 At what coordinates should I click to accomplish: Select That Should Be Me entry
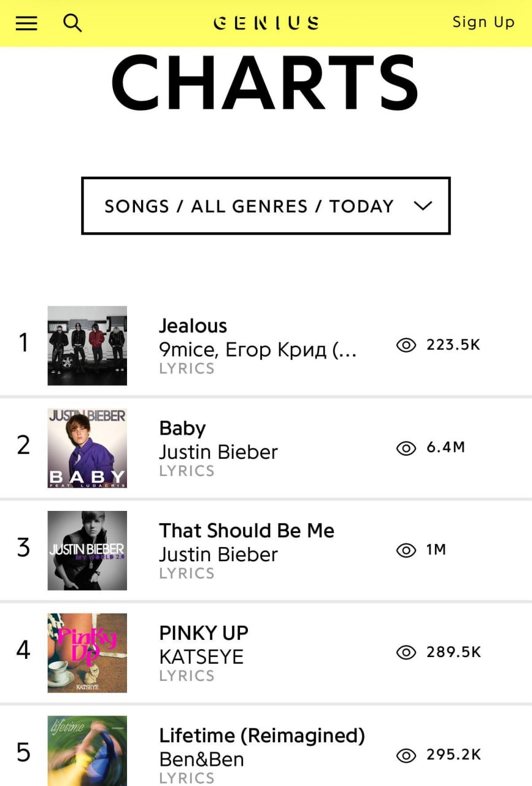tap(247, 531)
